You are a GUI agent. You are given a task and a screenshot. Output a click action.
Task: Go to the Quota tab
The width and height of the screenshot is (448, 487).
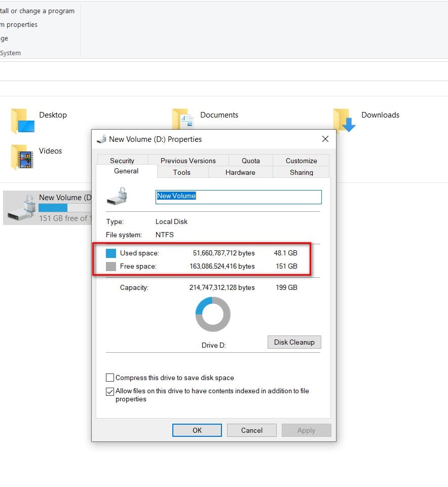tap(251, 160)
